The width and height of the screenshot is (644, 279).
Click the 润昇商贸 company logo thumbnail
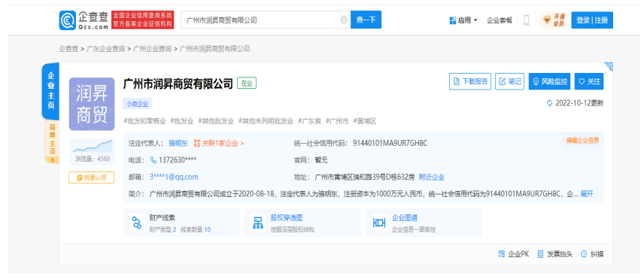click(x=92, y=104)
